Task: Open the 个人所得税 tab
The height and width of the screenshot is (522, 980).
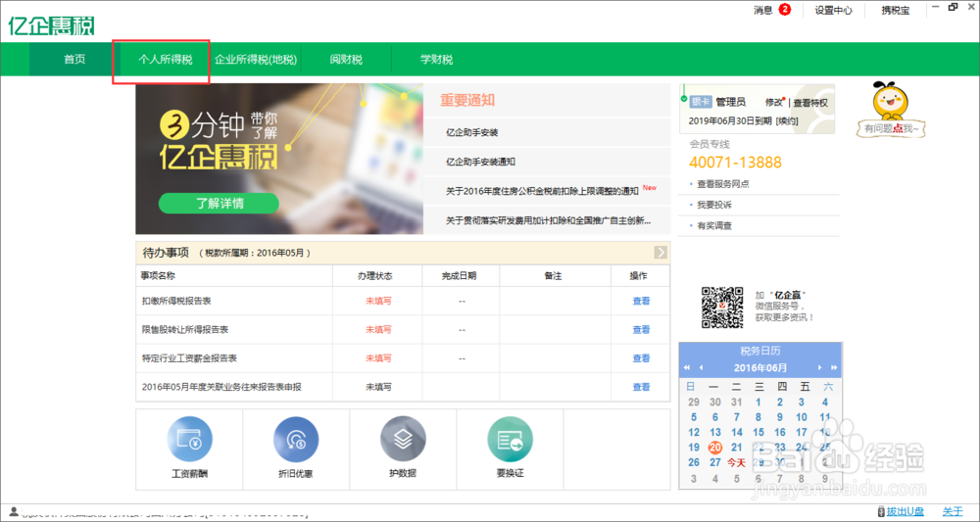Action: 165,60
